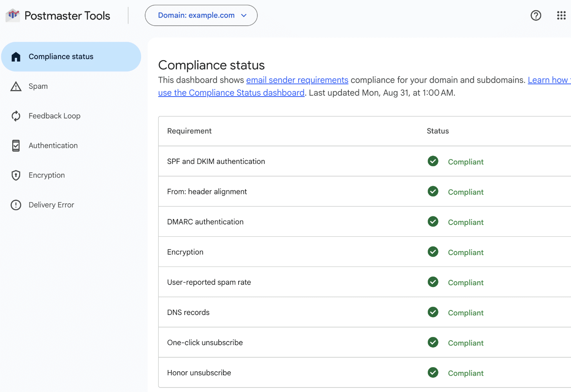Click Compliant status for DNS records

(466, 313)
